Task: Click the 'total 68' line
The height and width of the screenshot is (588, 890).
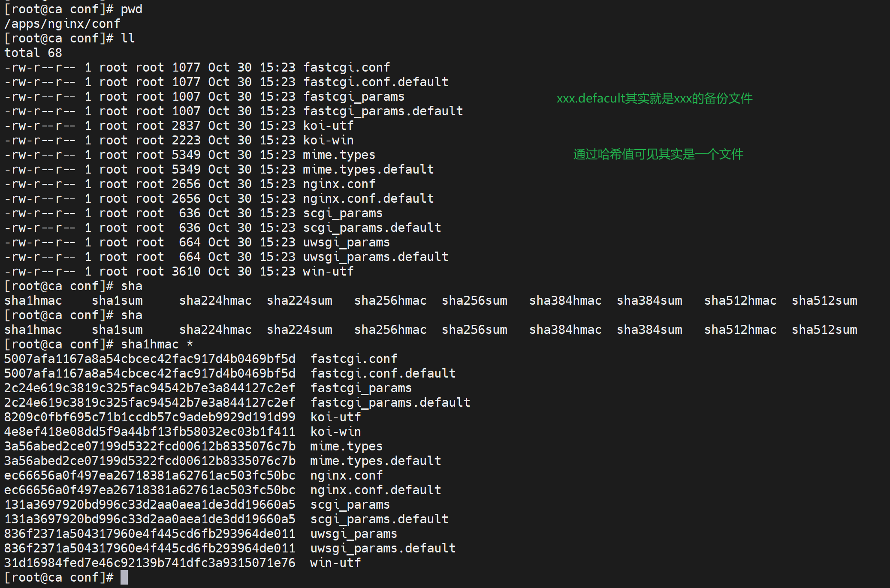Action: pos(33,53)
